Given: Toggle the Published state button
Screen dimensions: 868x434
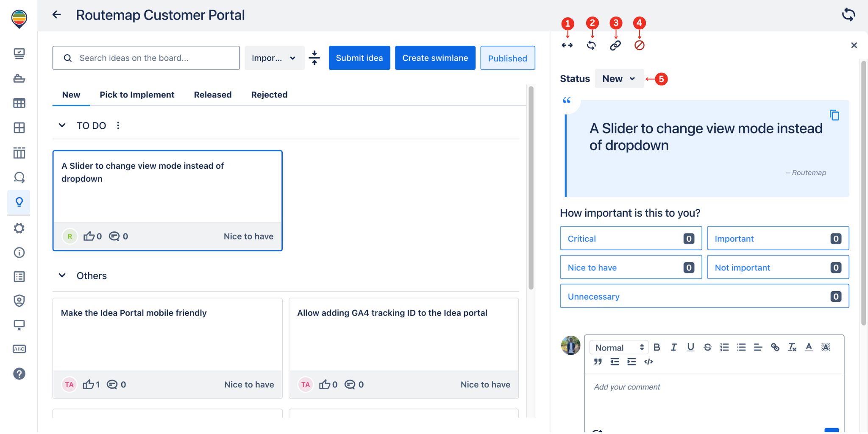Looking at the screenshot, I should pos(507,58).
